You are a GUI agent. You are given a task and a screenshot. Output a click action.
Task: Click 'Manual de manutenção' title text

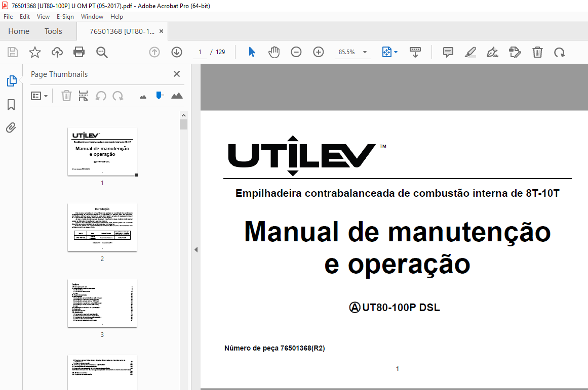coord(398,232)
